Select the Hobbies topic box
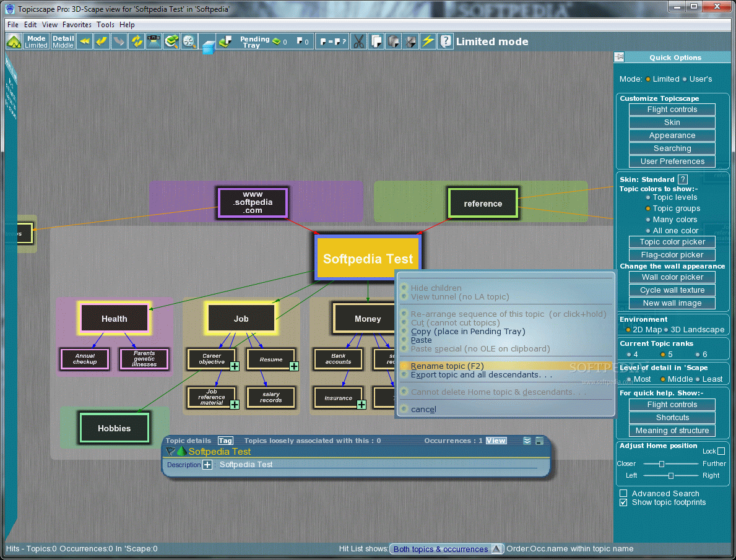Screen dimensions: 736x560 point(114,428)
